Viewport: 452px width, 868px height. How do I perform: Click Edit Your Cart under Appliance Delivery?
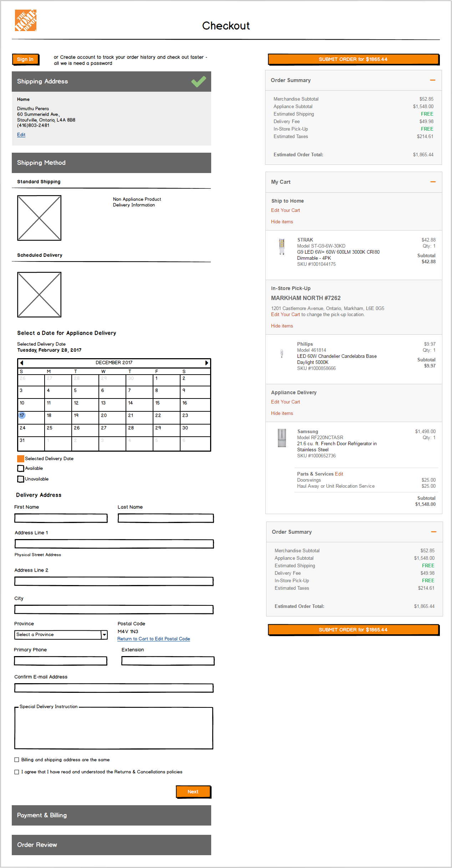(285, 402)
